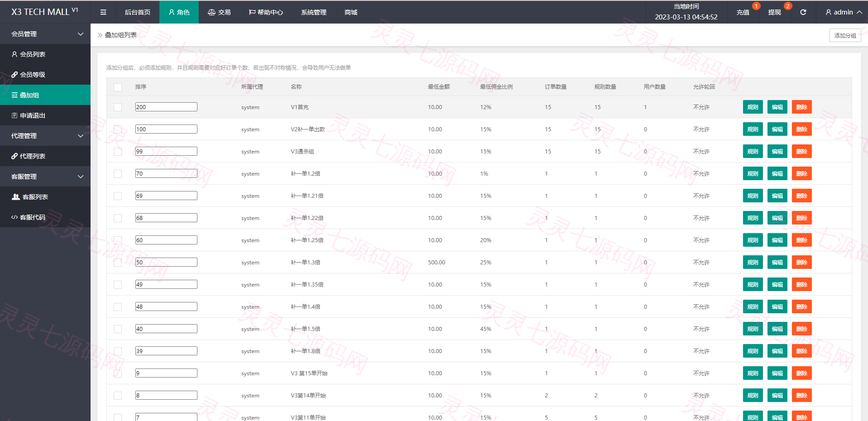The image size is (868, 421).
Task: Open 代理列表 in the sidebar
Action: pos(45,156)
